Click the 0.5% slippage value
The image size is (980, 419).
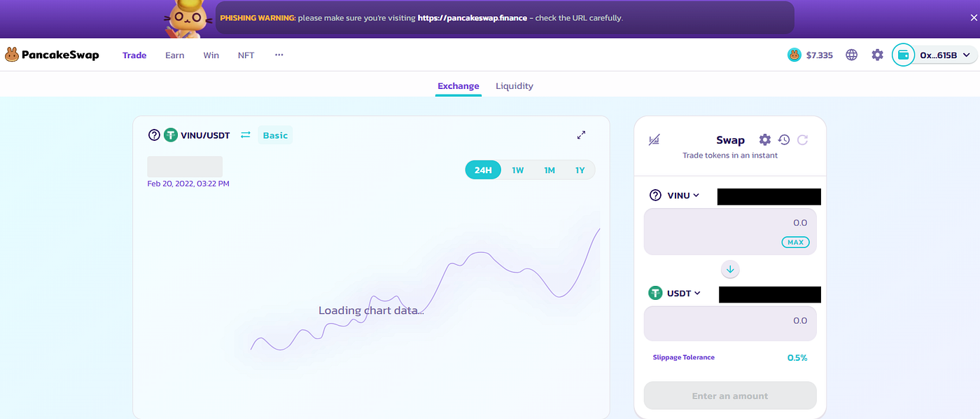coord(797,357)
